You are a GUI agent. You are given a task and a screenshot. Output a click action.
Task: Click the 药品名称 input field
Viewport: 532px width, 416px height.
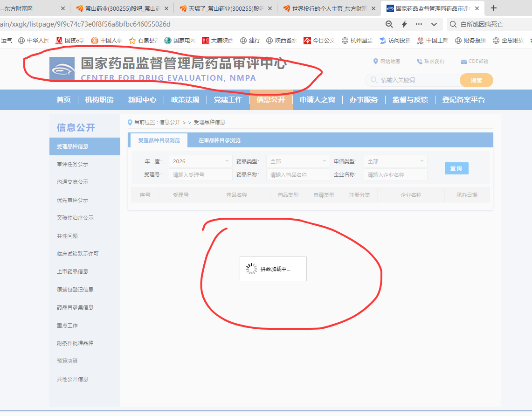tap(298, 175)
